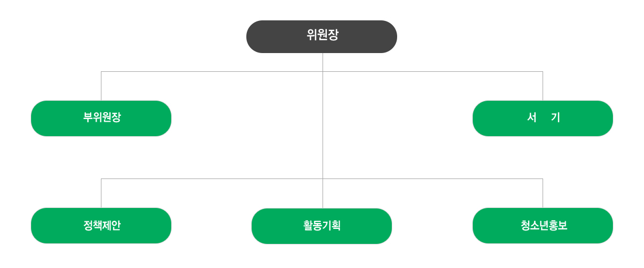Click the junction where upper horizontal meets center line
644x268 pixels.
323,71
